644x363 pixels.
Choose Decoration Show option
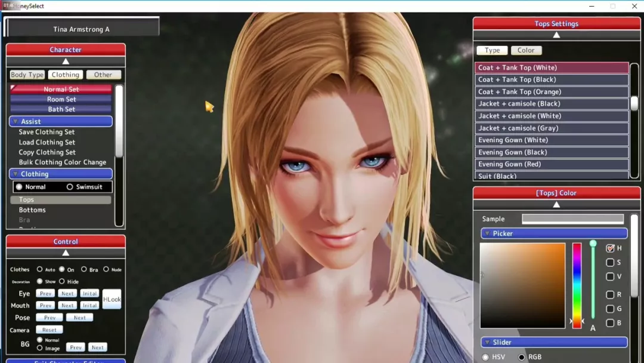click(x=39, y=281)
